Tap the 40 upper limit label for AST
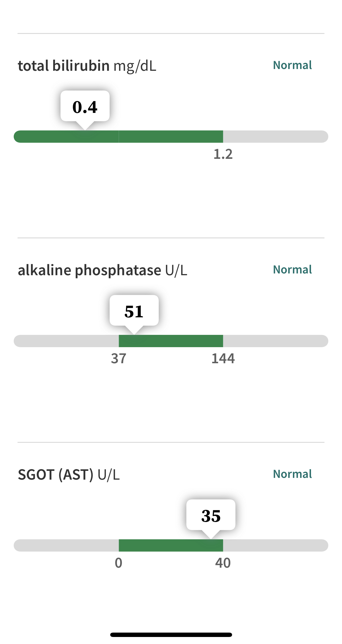 pos(223,563)
